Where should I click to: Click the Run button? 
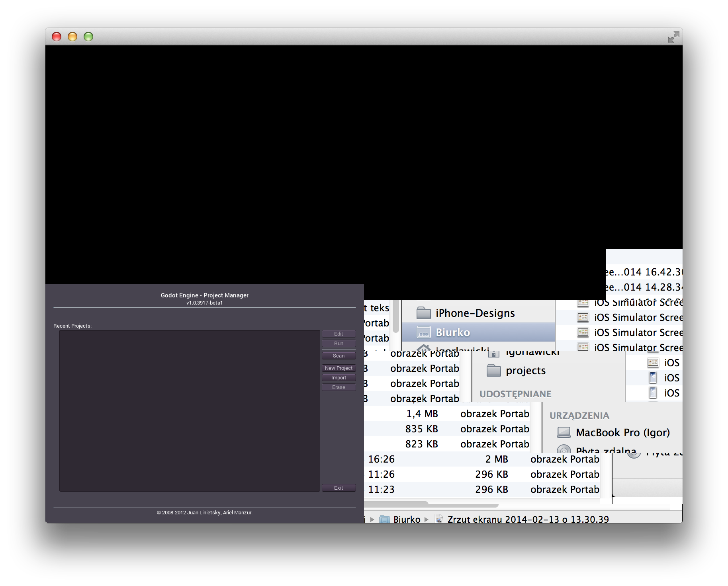tap(339, 343)
